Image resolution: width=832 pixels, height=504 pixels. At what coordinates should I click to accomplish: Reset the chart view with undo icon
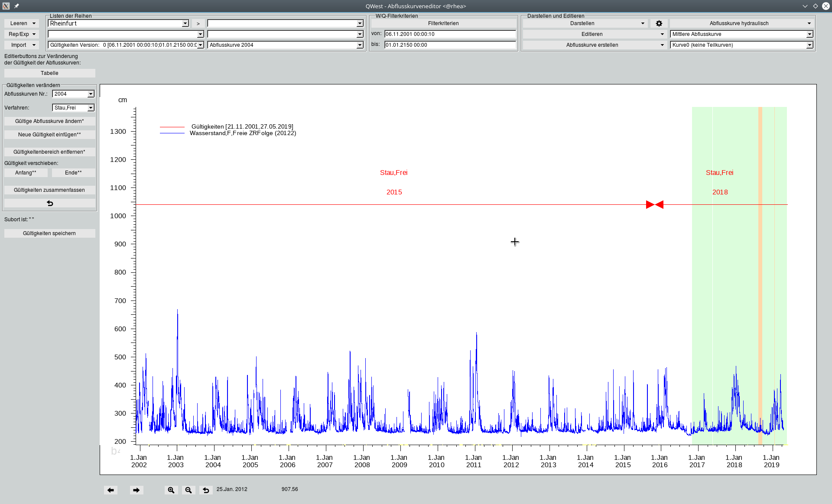(x=206, y=490)
